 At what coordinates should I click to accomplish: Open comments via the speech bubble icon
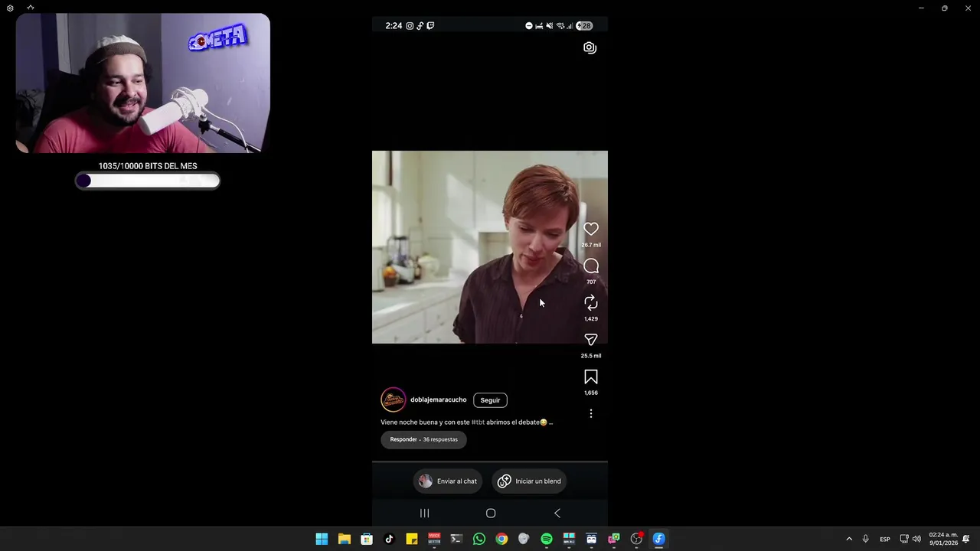(x=591, y=266)
